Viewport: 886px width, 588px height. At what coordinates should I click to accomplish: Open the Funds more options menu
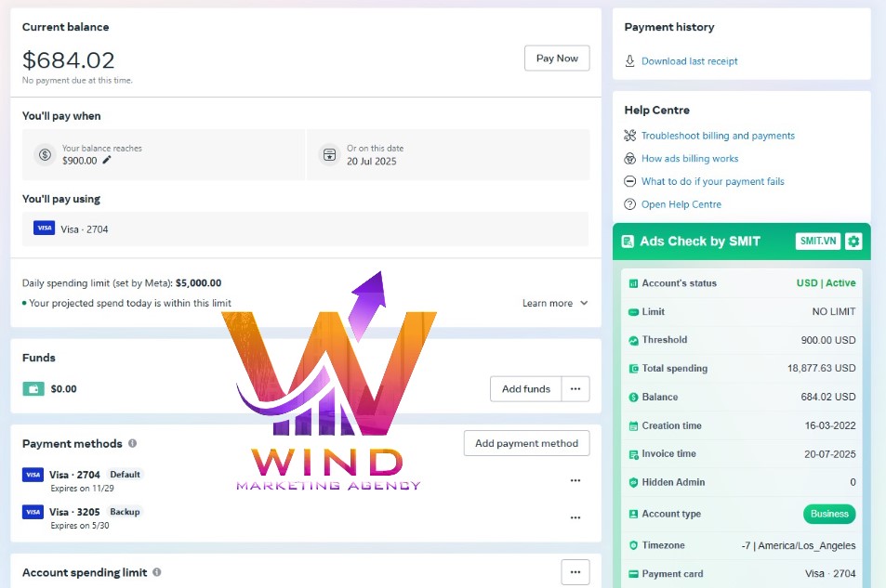pos(575,388)
